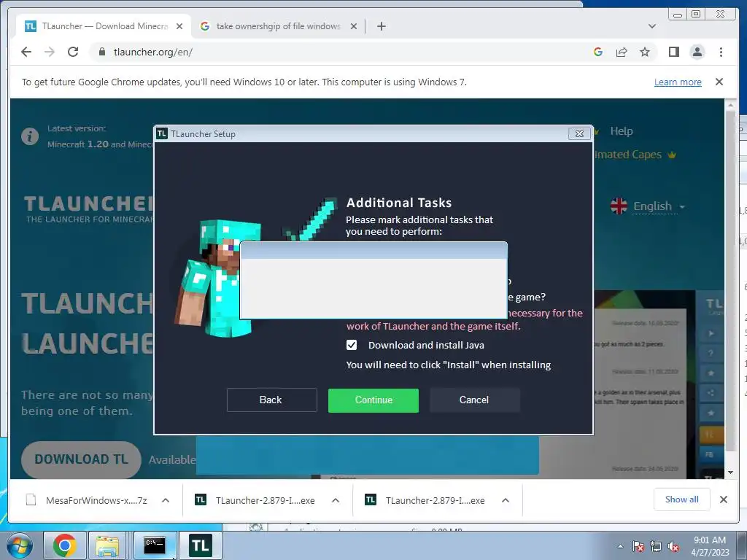Open Learn more link in infobar
This screenshot has width=747, height=560.
(678, 82)
